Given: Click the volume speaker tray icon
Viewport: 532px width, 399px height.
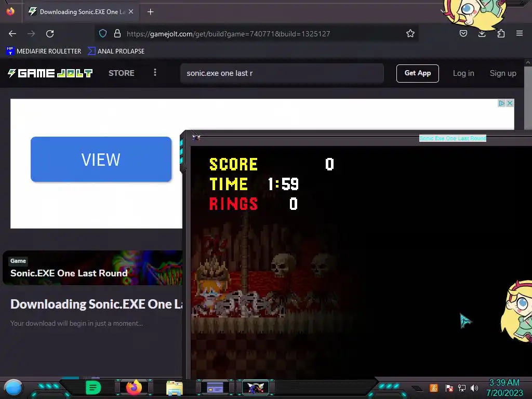Looking at the screenshot, I should point(474,388).
